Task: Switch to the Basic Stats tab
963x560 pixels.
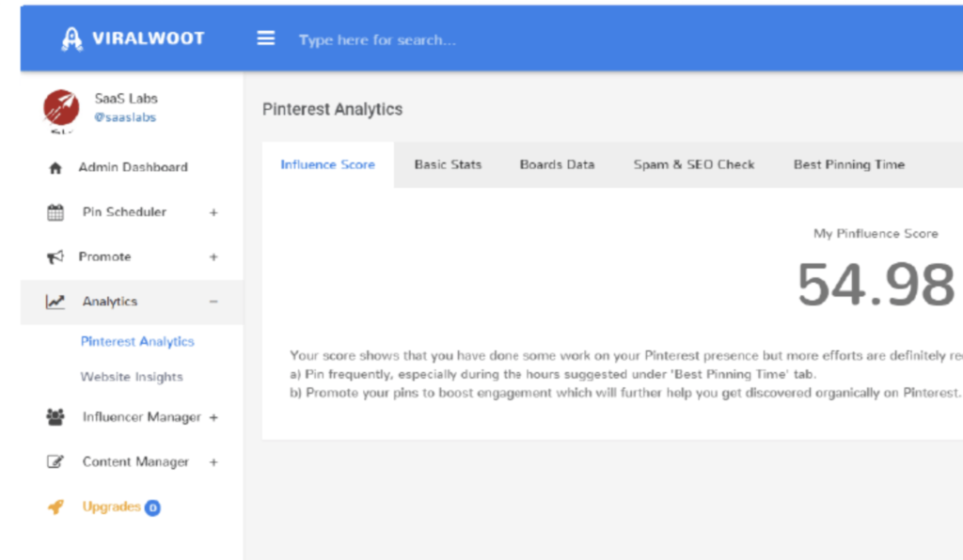Action: (x=448, y=164)
